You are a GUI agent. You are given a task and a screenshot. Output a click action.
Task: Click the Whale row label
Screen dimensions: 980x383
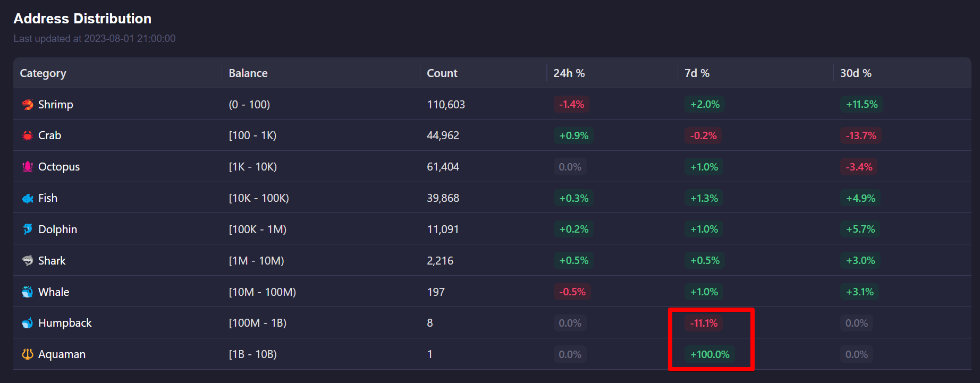(x=54, y=292)
